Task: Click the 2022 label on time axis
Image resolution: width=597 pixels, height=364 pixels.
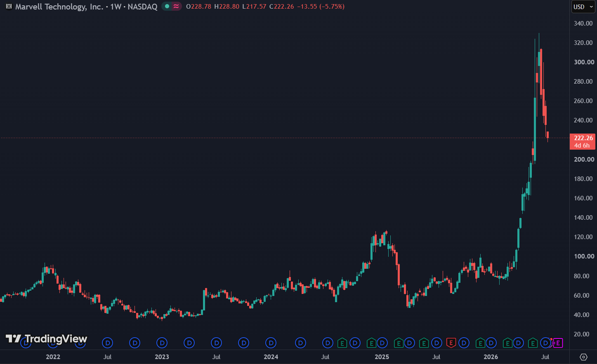Action: click(53, 357)
